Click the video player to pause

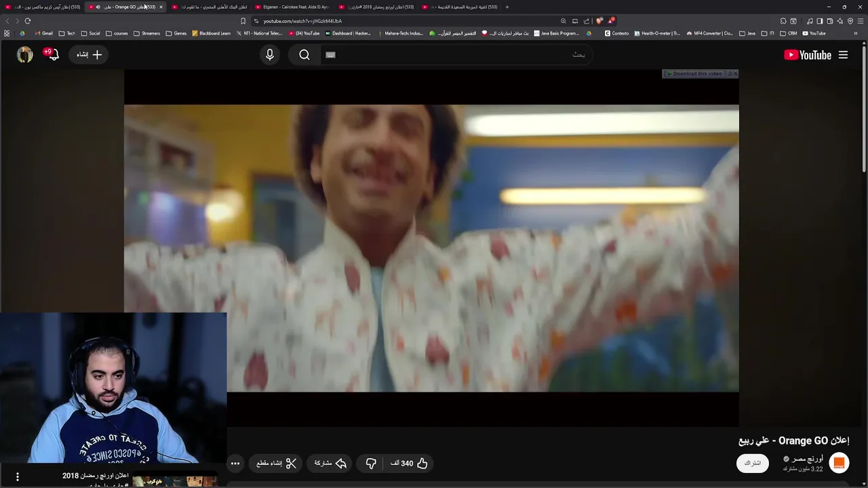[431, 248]
